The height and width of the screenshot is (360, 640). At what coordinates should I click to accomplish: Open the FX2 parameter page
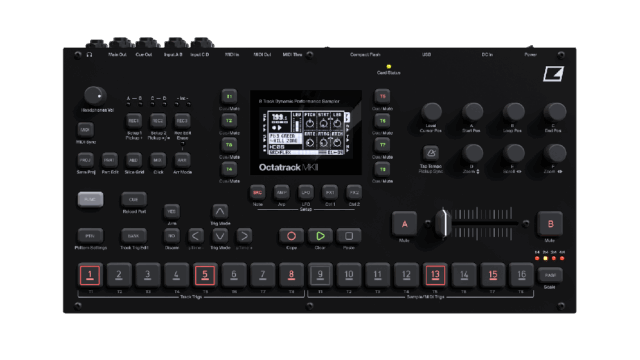pos(354,192)
